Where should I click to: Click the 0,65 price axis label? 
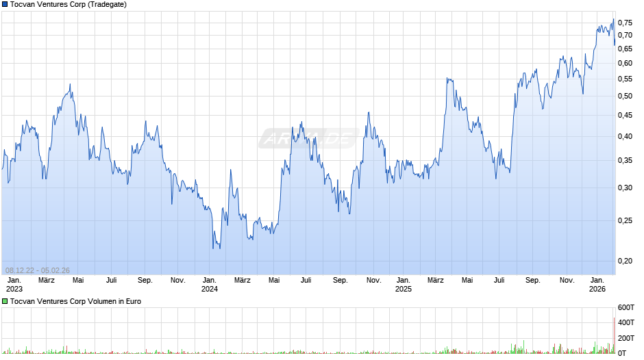coord(625,49)
